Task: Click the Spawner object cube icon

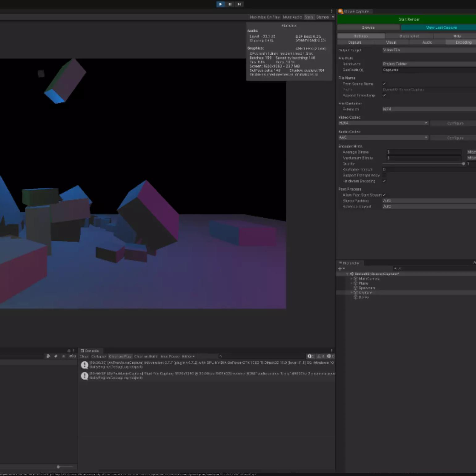Action: point(355,288)
